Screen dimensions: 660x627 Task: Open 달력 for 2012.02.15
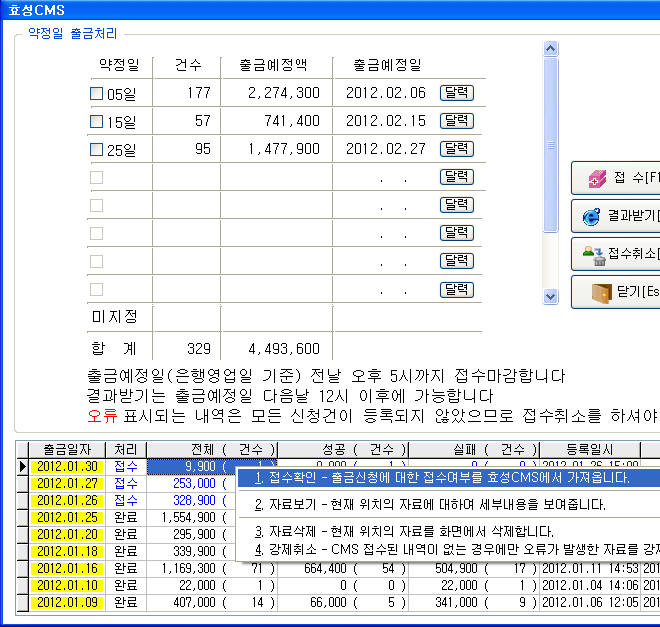pyautogui.click(x=457, y=121)
